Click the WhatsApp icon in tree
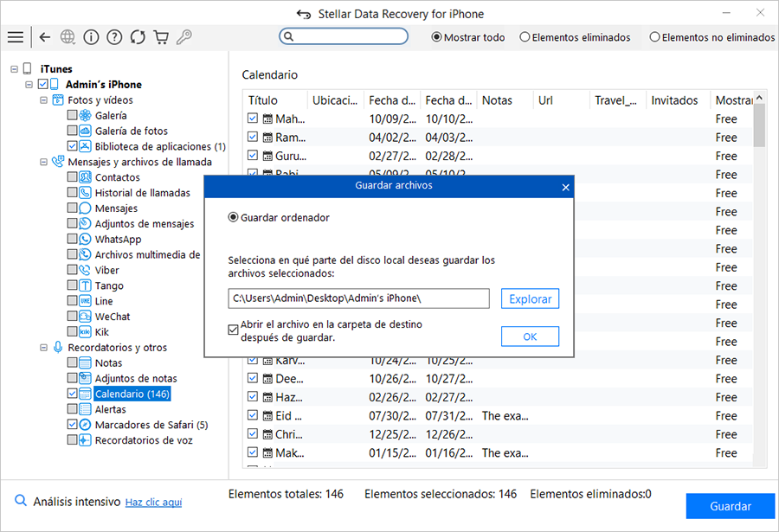Image resolution: width=779 pixels, height=532 pixels. pyautogui.click(x=86, y=239)
